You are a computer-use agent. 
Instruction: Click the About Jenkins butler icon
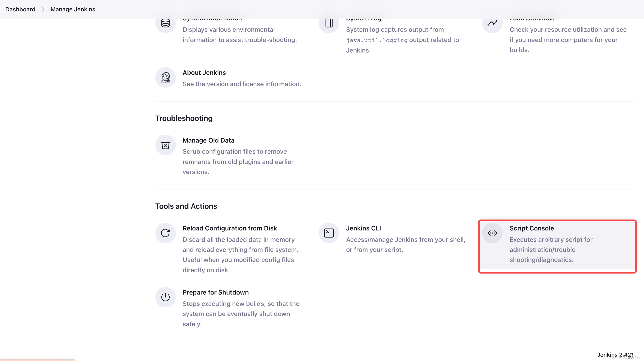(x=165, y=77)
